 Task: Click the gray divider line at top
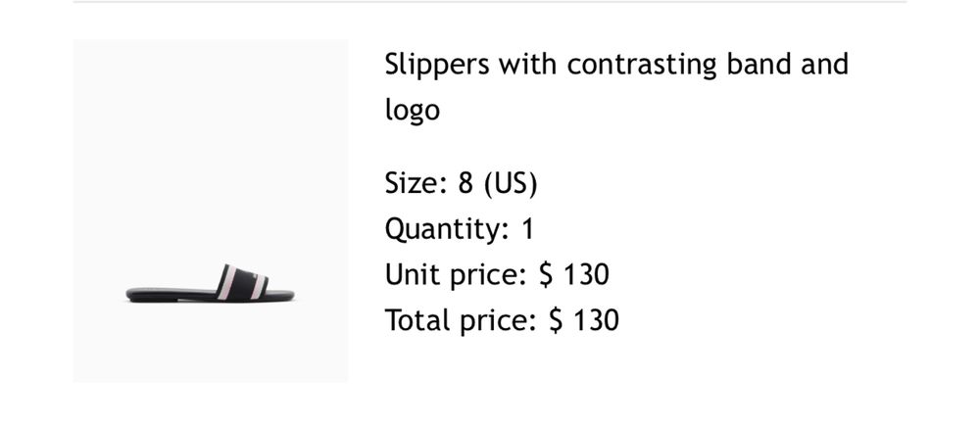pyautogui.click(x=489, y=2)
